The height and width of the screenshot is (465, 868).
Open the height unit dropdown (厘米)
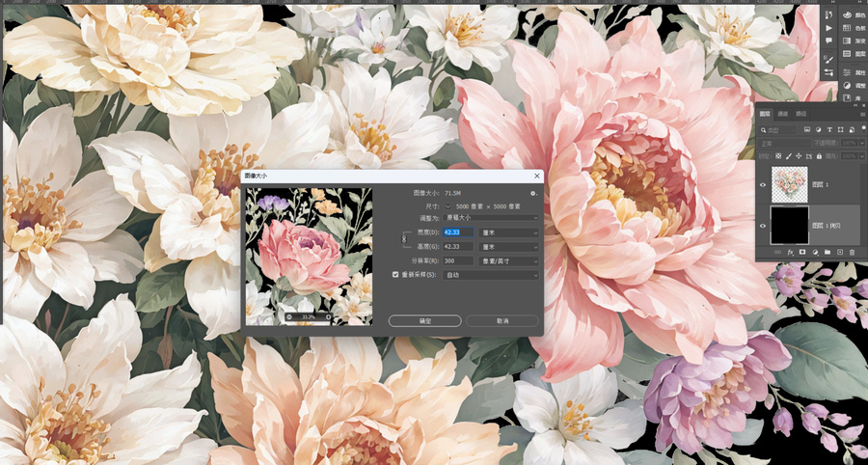pyautogui.click(x=508, y=246)
